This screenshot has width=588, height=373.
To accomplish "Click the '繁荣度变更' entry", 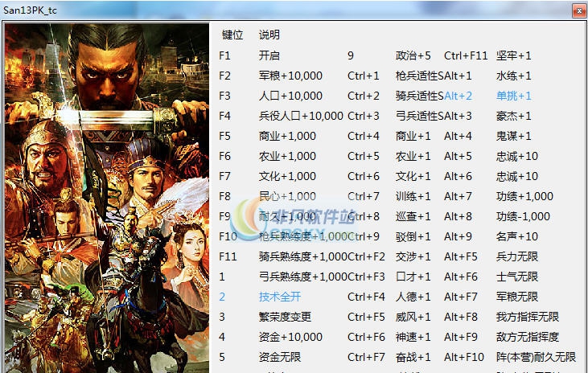I will tap(285, 318).
